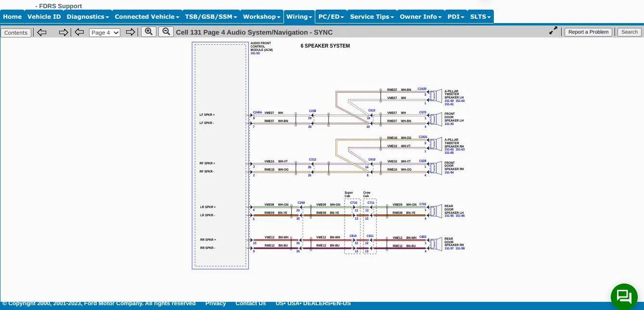
Task: Zoom out of the wiring diagram
Action: pos(166,32)
